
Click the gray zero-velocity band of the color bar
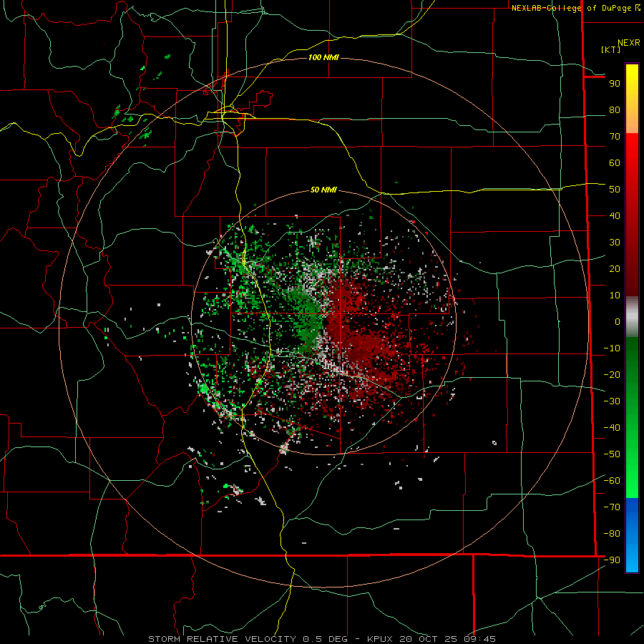pyautogui.click(x=632, y=316)
